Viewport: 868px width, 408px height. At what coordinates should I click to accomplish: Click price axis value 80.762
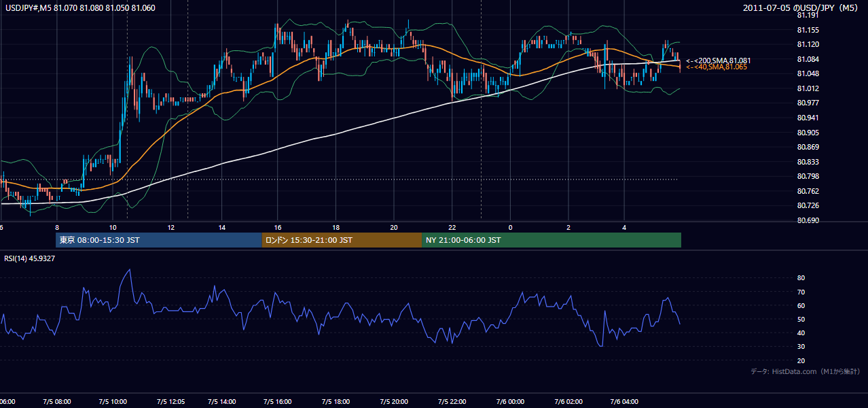point(808,191)
